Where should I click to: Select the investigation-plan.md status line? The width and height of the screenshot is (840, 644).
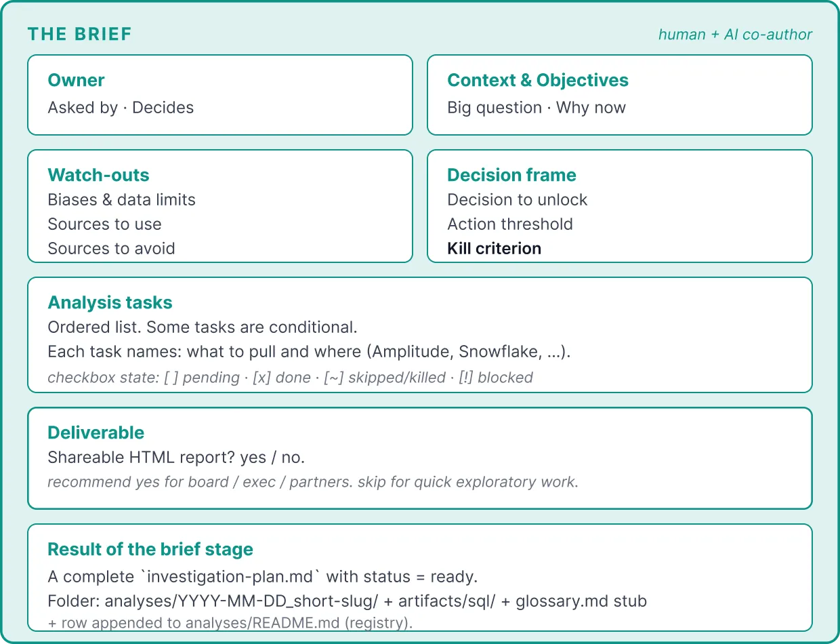(x=263, y=577)
